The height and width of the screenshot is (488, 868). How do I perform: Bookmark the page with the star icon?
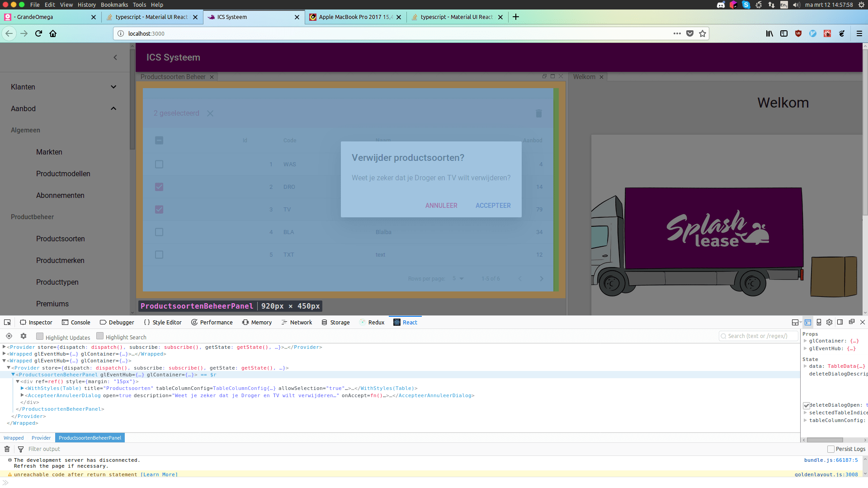(702, 33)
